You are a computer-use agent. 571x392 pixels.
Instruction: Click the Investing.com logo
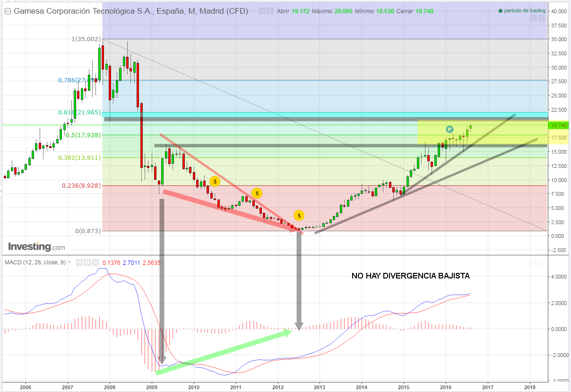click(36, 247)
